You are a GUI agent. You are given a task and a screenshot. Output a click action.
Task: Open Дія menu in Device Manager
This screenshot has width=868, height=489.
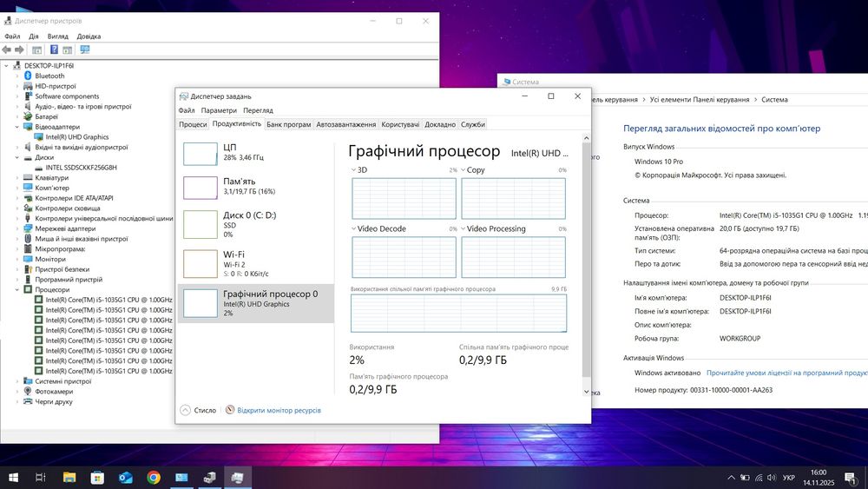(x=34, y=36)
